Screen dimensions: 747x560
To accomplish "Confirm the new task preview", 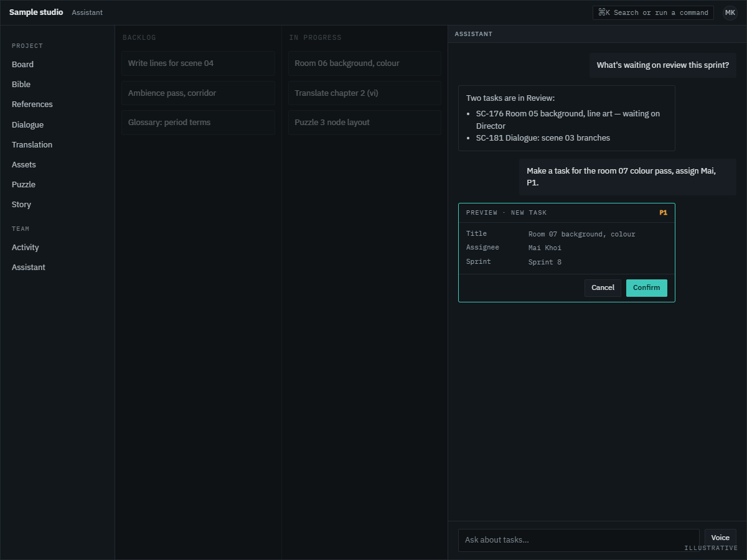I will pos(646,288).
